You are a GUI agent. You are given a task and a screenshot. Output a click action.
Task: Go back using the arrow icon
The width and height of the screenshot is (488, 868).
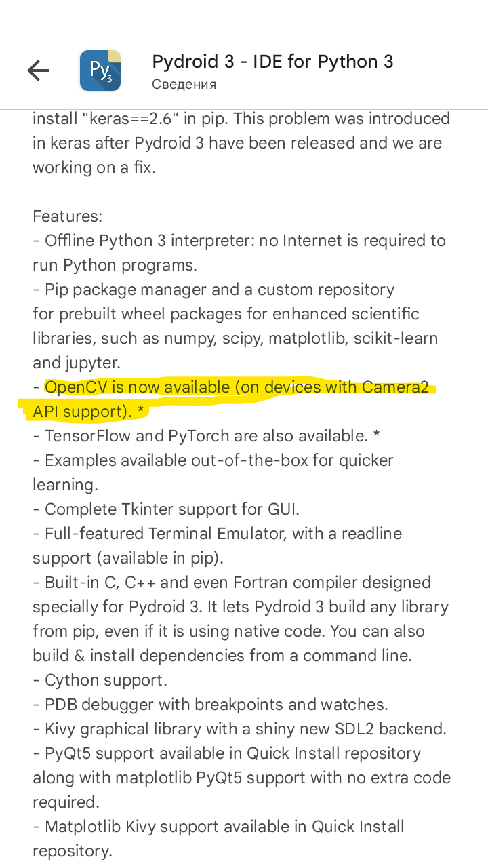[x=38, y=71]
